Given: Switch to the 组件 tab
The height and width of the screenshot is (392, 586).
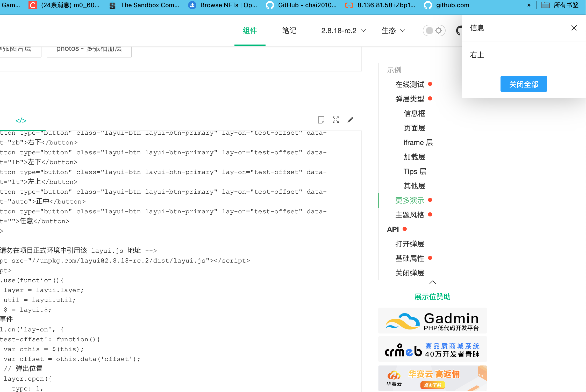Looking at the screenshot, I should tap(250, 31).
